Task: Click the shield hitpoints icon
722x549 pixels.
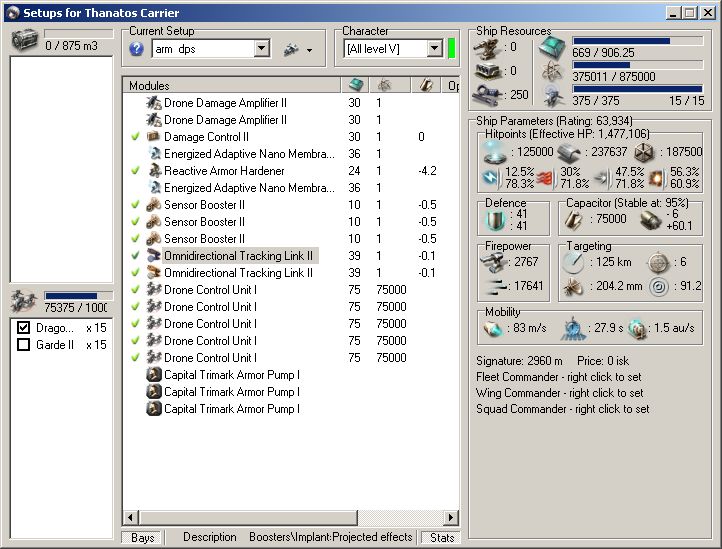Action: tap(495, 152)
